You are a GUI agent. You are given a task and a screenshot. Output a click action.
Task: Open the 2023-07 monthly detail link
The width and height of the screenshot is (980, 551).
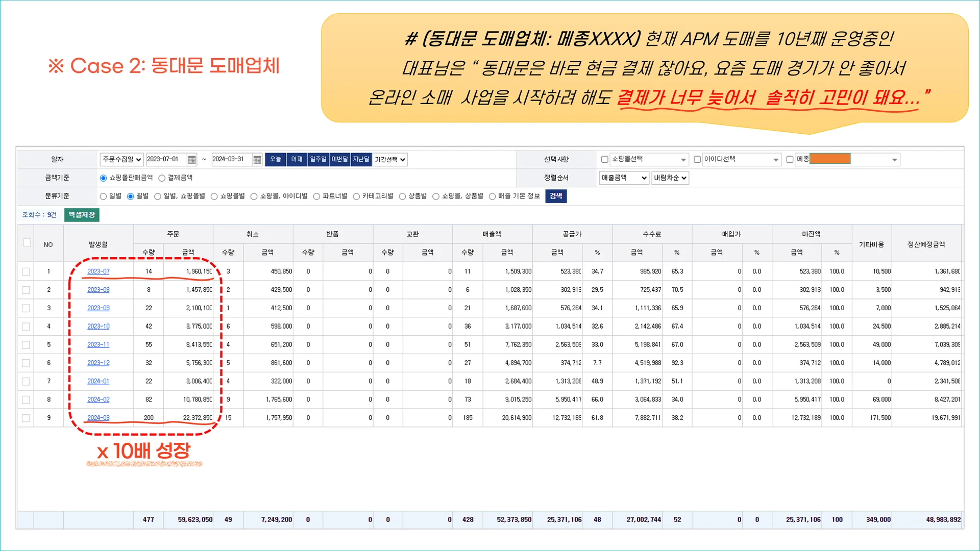(98, 271)
